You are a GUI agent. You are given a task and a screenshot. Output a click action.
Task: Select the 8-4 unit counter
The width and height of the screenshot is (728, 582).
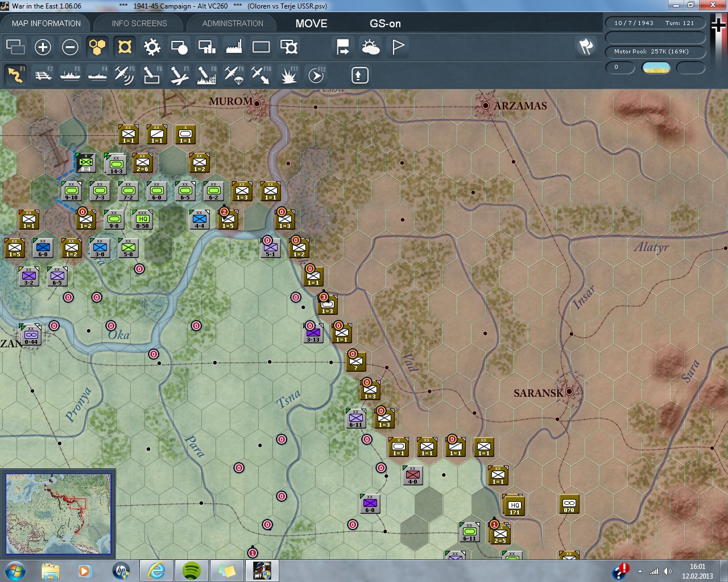tap(85, 163)
